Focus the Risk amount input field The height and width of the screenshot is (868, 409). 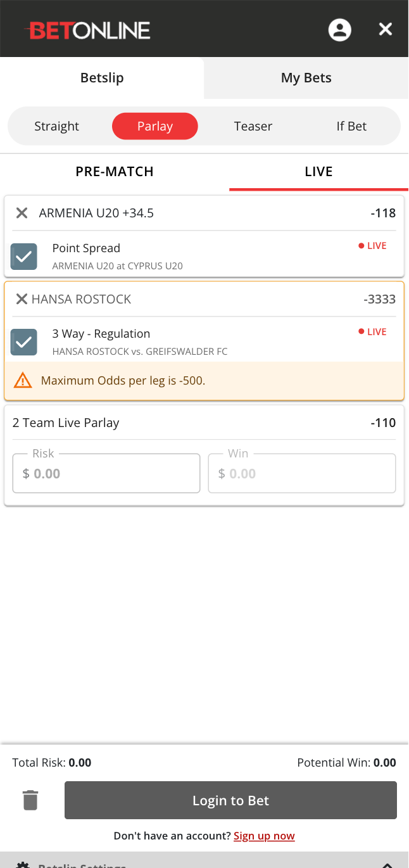pyautogui.click(x=106, y=473)
